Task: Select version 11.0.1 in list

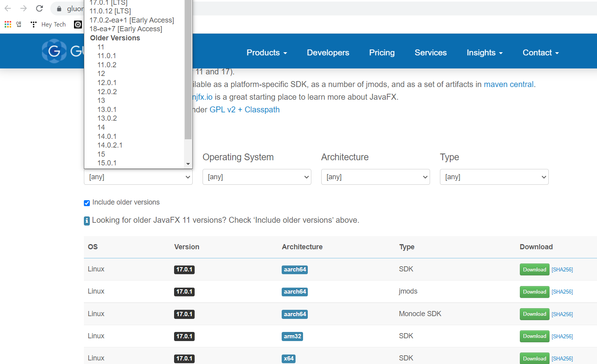Action: [x=135, y=56]
